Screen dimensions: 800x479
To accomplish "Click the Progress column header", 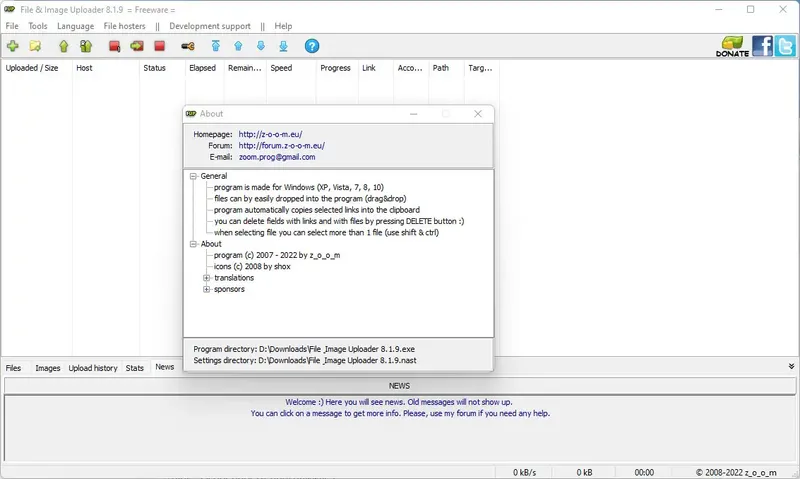I will click(x=335, y=68).
